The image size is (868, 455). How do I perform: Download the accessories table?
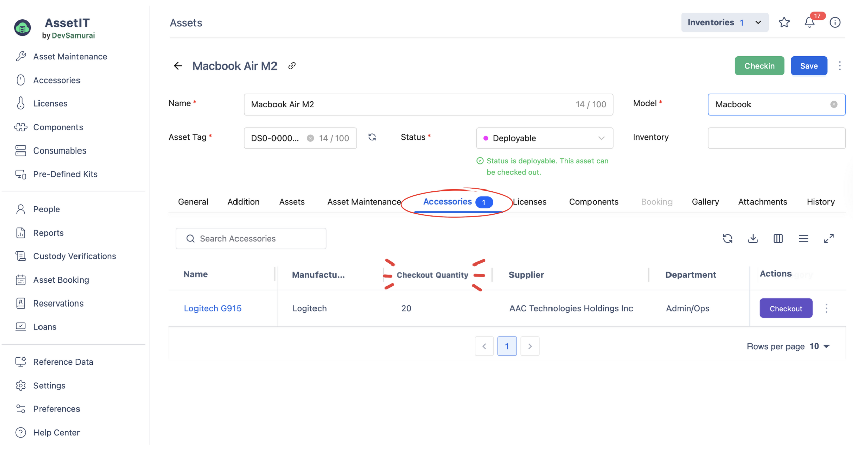[753, 239]
